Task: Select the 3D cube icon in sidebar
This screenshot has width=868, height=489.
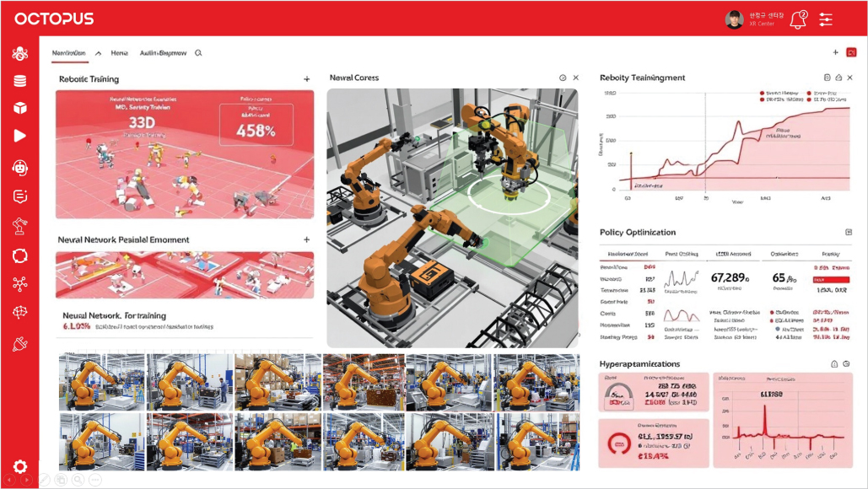Action: pyautogui.click(x=20, y=108)
